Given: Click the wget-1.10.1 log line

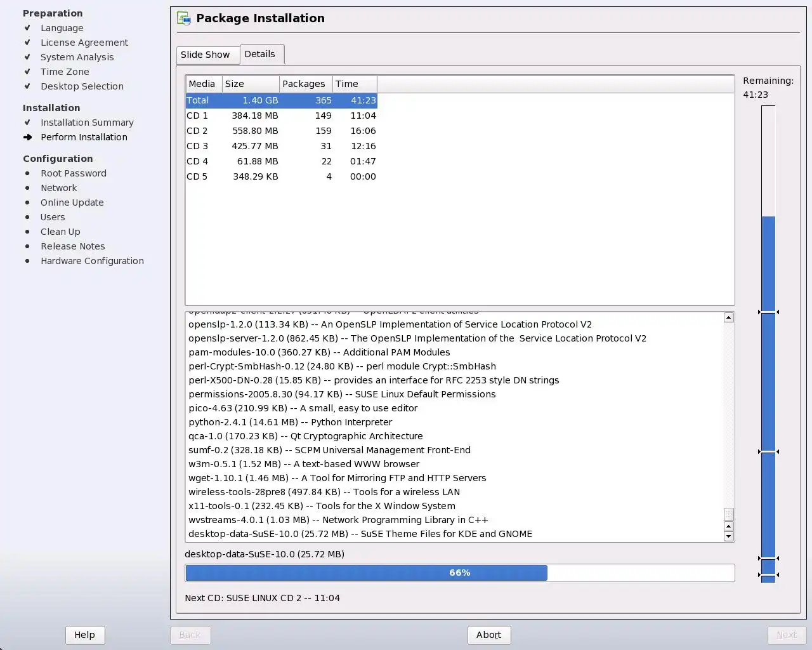Looking at the screenshot, I should click(337, 478).
